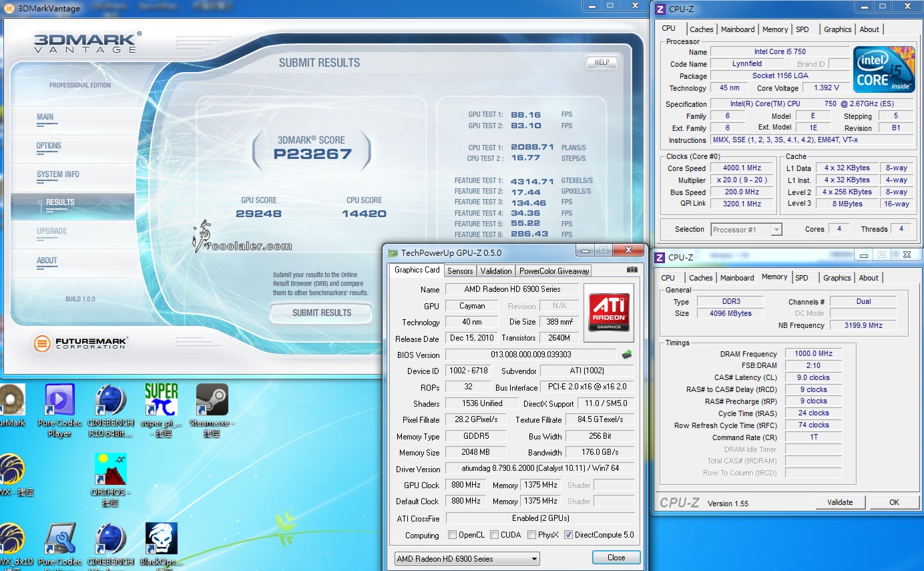Click the Driver Version field in GPU-Z
This screenshot has width=924, height=571.
(540, 468)
